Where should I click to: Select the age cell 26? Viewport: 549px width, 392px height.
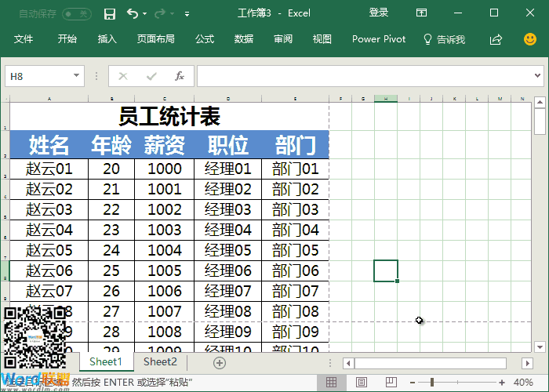click(111, 291)
